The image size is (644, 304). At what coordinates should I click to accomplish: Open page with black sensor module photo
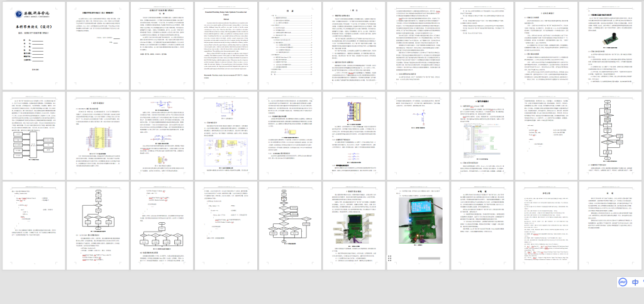[610, 46]
